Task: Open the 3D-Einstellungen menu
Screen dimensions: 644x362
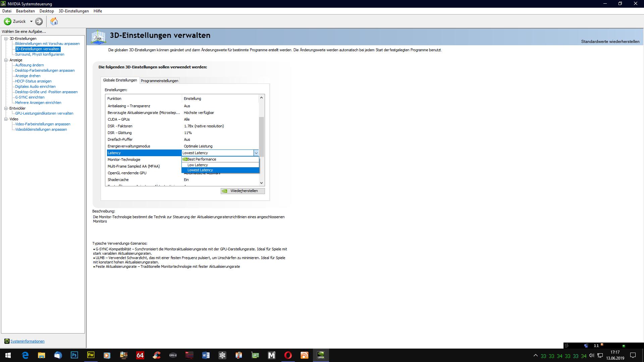Action: 73,11
